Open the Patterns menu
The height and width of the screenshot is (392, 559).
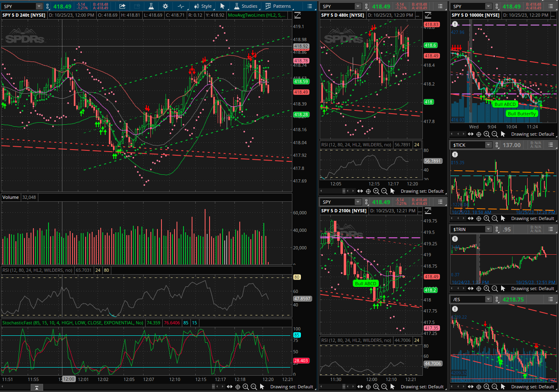coord(278,6)
